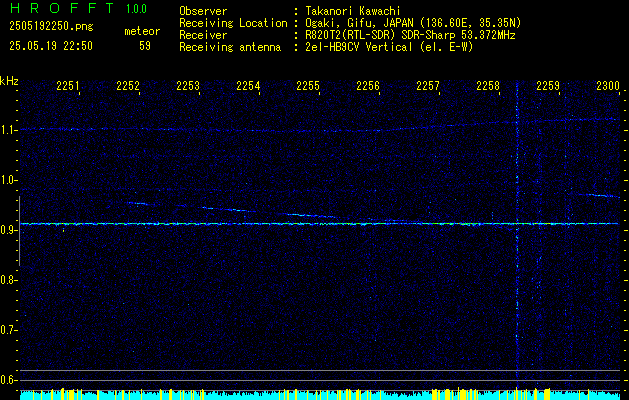Click time marker 2255
The width and height of the screenshot is (629, 400).
(x=308, y=86)
